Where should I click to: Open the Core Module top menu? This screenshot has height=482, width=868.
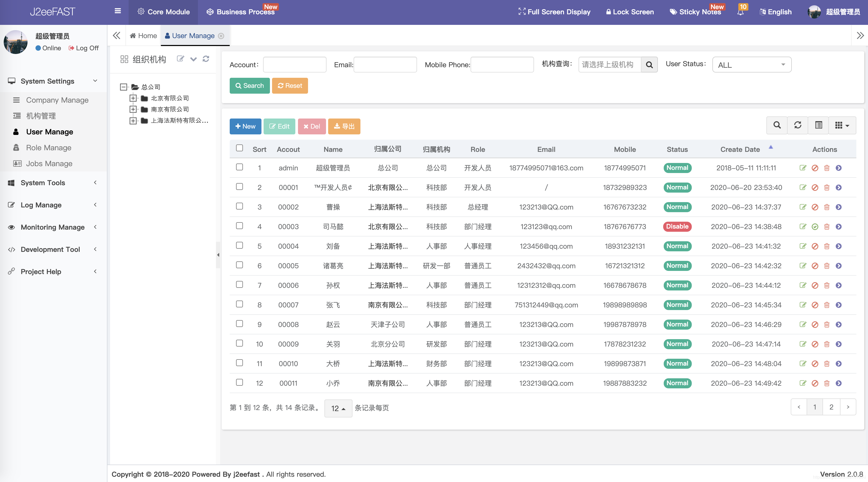pyautogui.click(x=164, y=12)
